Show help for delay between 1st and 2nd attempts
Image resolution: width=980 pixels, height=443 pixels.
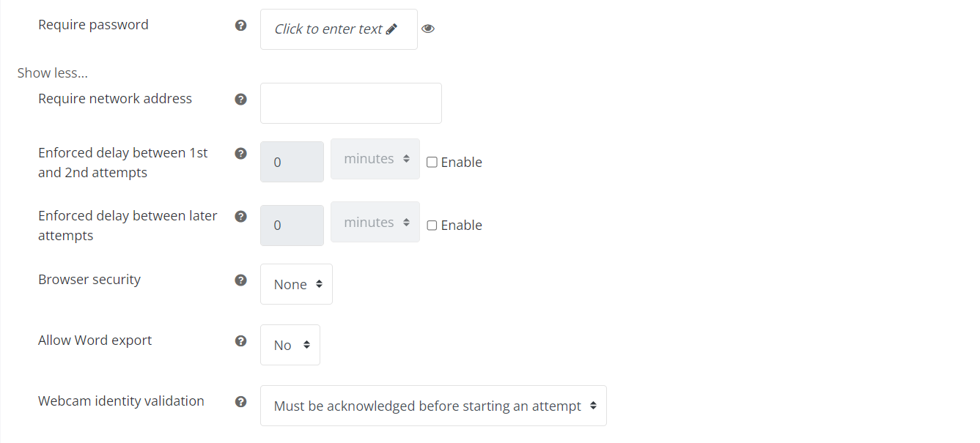[240, 154]
